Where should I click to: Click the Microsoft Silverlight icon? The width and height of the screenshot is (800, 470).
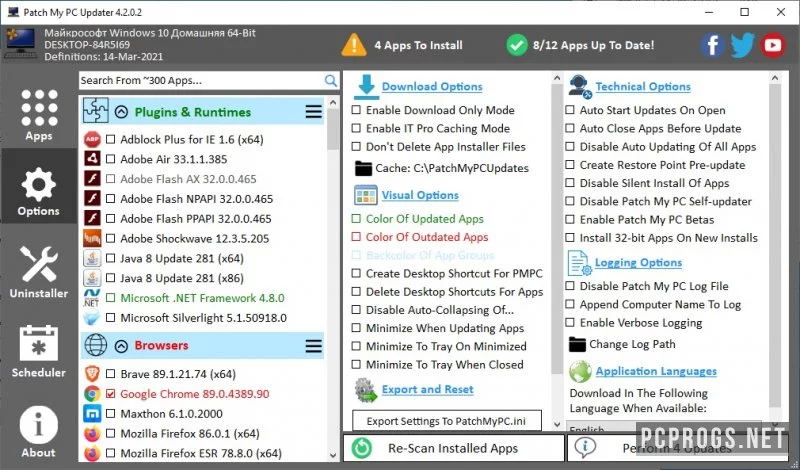click(x=92, y=318)
